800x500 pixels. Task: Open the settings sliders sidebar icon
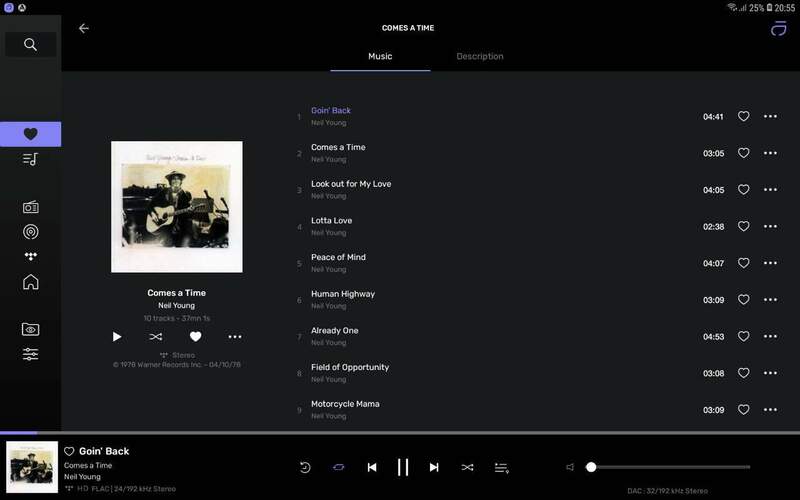(31, 354)
